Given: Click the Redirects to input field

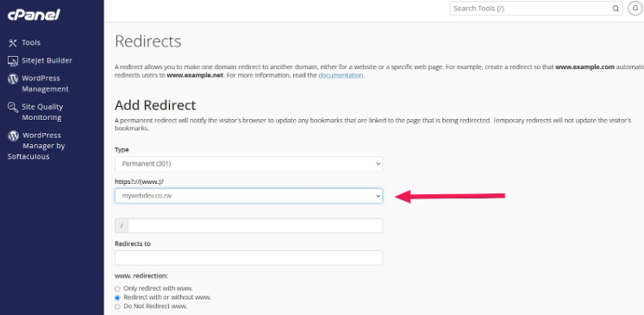Looking at the screenshot, I should 248,258.
